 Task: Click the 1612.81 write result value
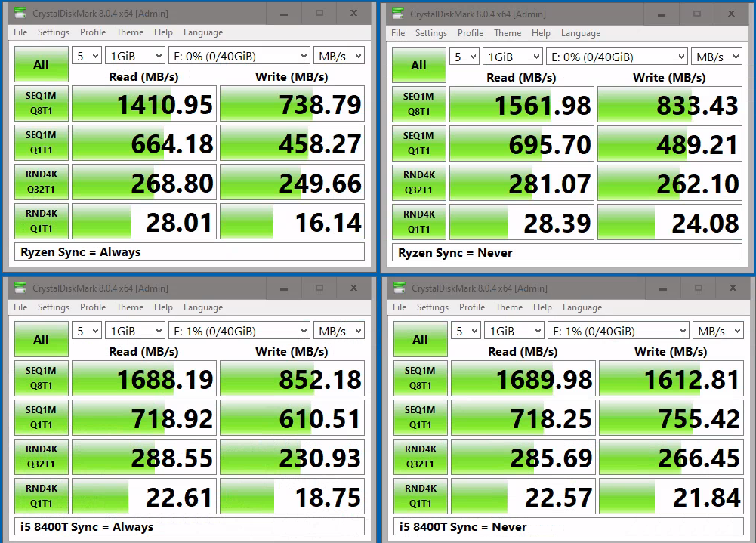[x=671, y=378]
